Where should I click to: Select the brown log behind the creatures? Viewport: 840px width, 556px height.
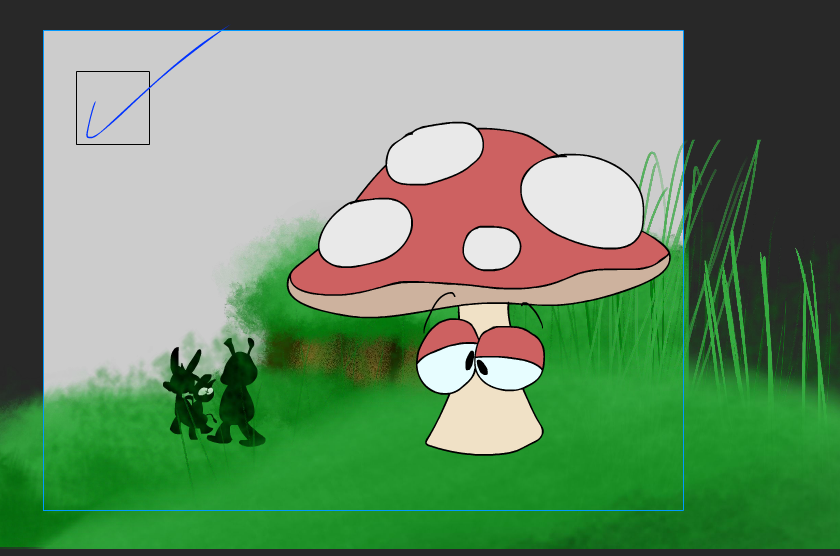pyautogui.click(x=343, y=356)
